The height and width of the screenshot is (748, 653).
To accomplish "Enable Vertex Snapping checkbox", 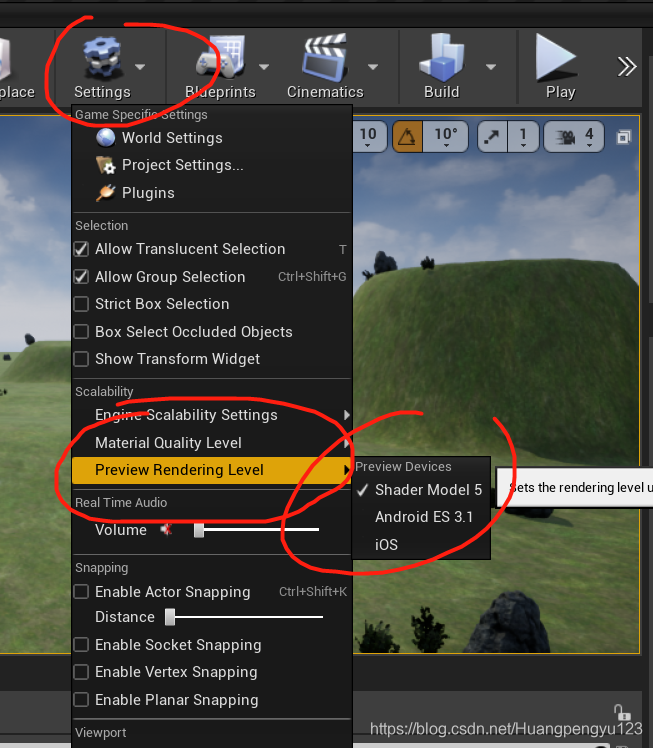I will (81, 672).
